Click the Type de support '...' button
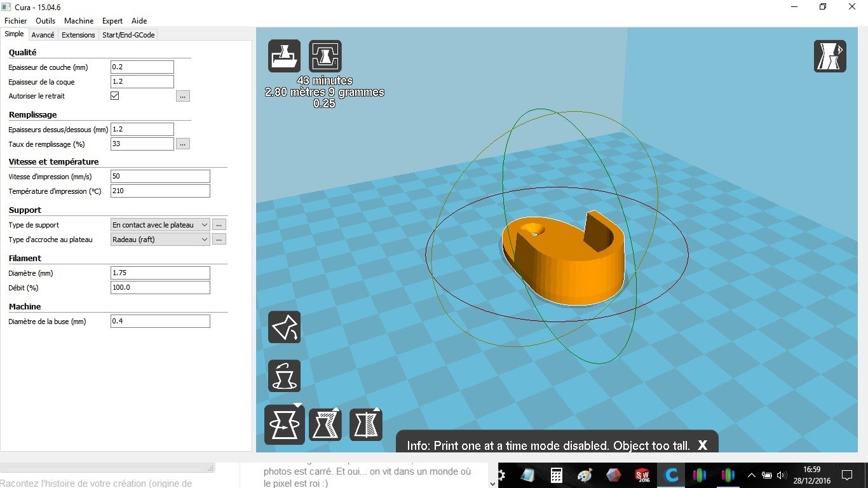 tap(219, 225)
